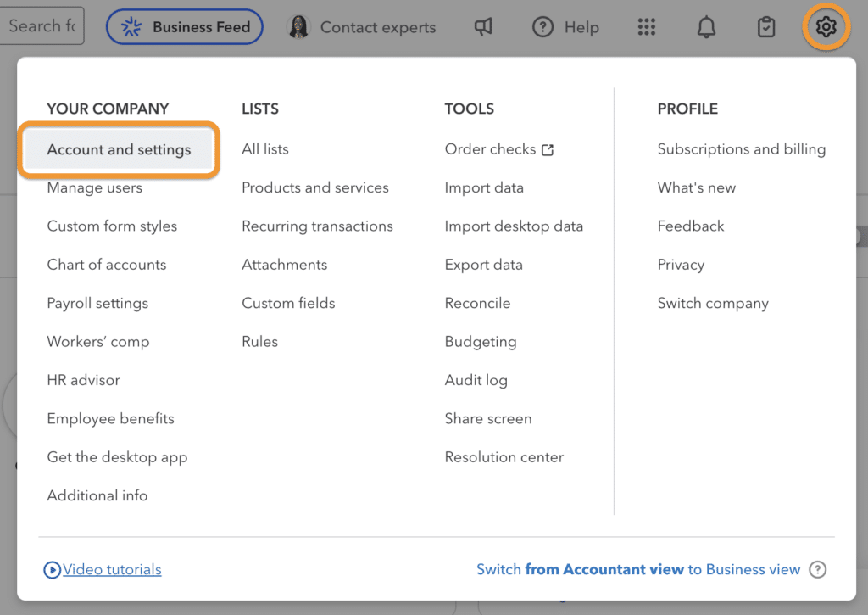The image size is (868, 615).
Task: Open Custom fields
Action: coord(288,303)
